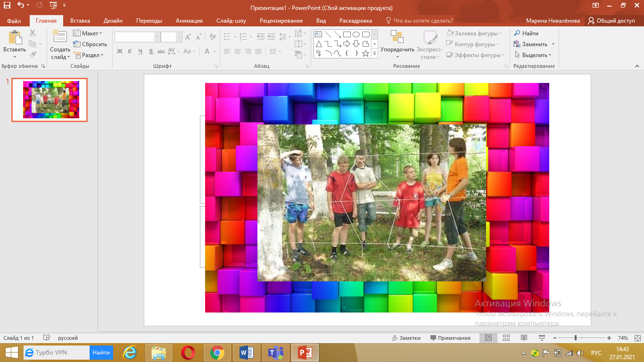Viewport: 644px width, 362px height.
Task: Open the Примечания comments pane
Action: [450, 338]
